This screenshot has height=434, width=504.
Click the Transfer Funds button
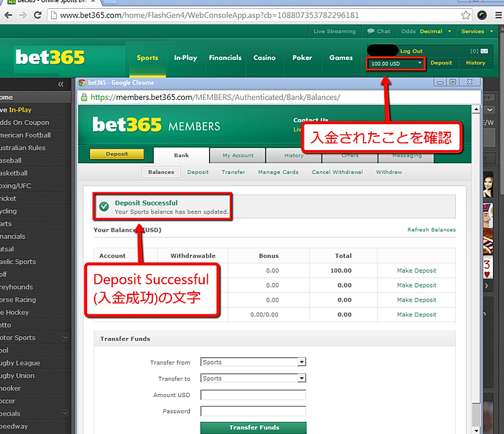(x=253, y=427)
